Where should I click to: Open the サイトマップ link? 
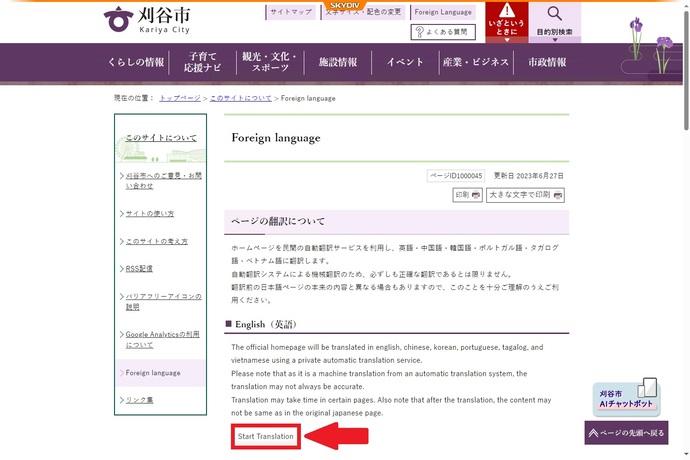click(x=291, y=12)
